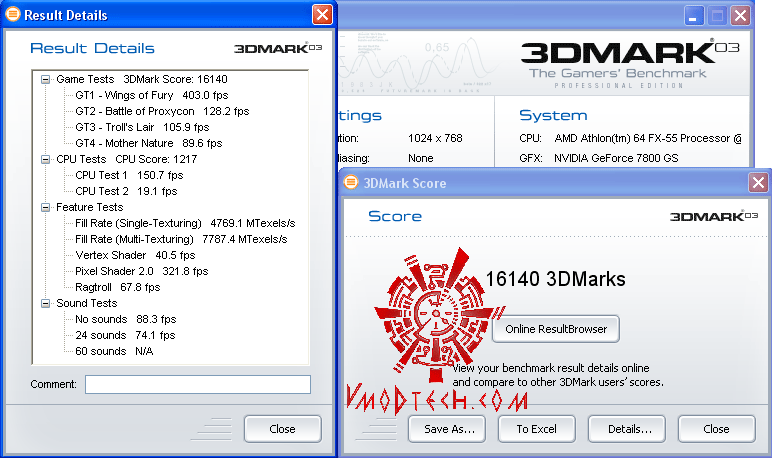Collapse the CPU Tests tree node
Viewport: 772px width, 458px height.
45,159
